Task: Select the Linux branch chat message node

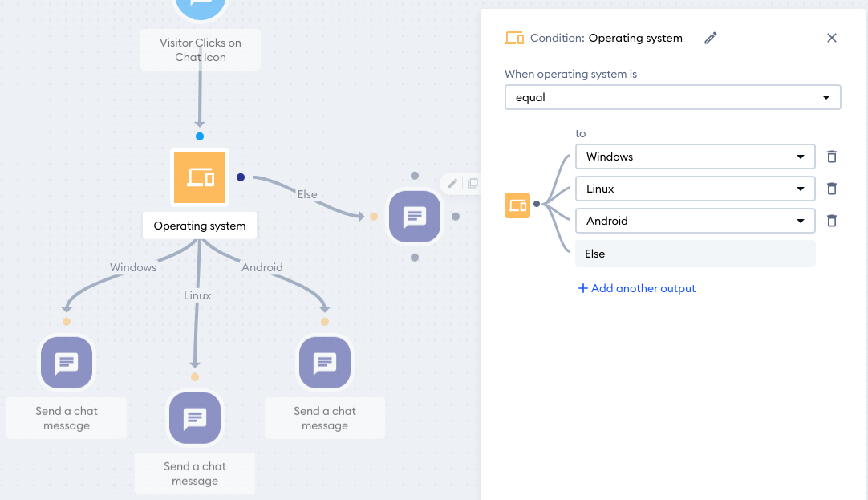Action: [195, 418]
